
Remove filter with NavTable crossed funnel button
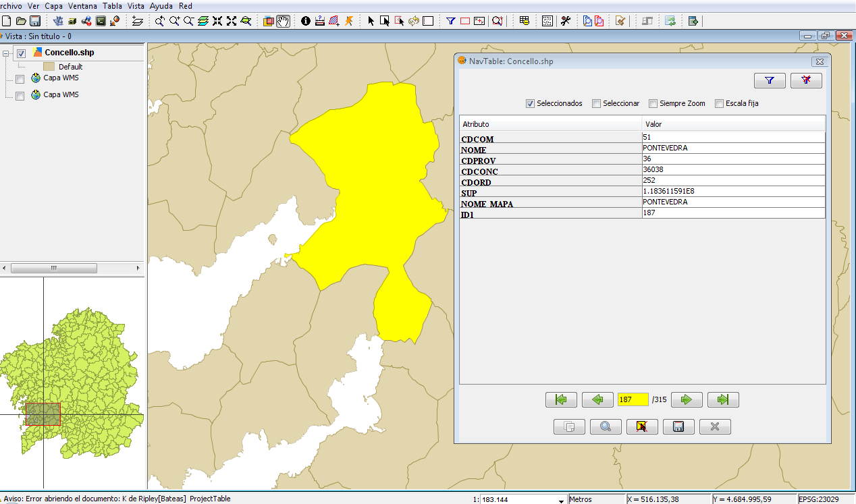coord(806,80)
